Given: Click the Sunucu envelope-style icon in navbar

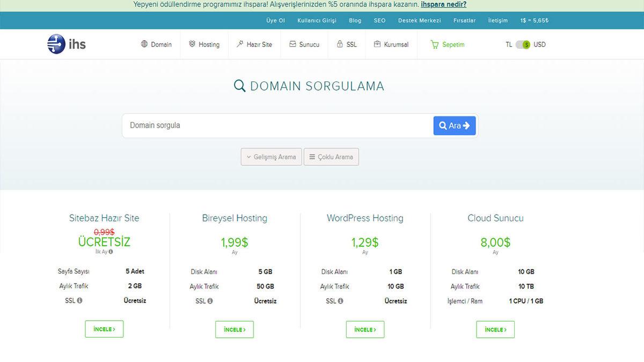Looking at the screenshot, I should click(291, 45).
